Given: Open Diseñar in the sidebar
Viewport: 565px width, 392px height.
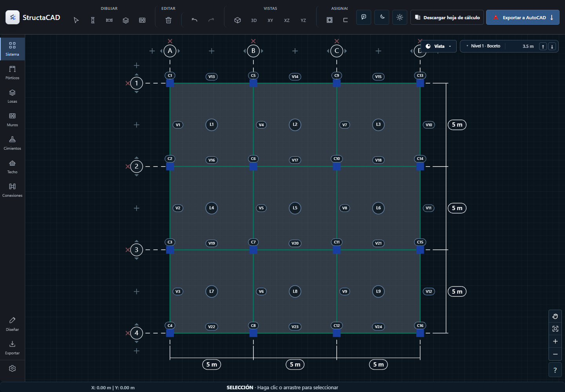Looking at the screenshot, I should pyautogui.click(x=13, y=324).
